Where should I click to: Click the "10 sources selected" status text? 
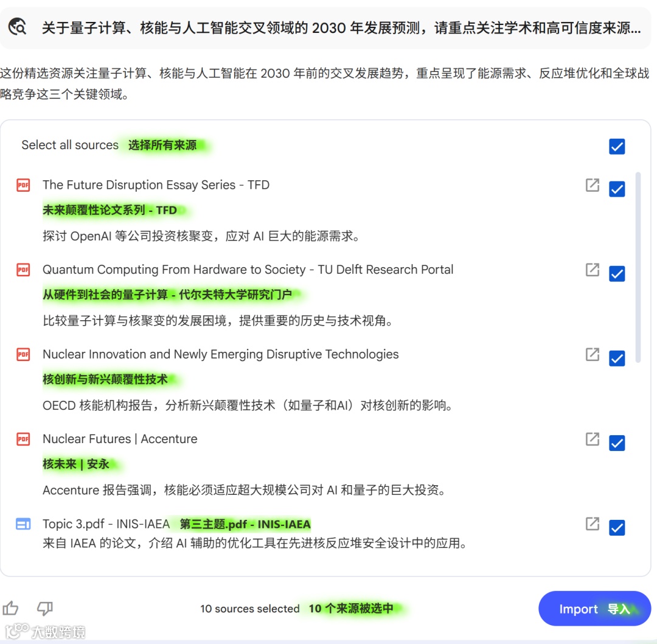point(250,608)
